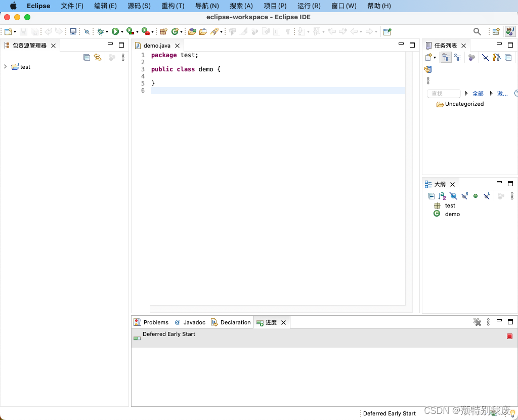Open the 运行 menu in the menu bar
The width and height of the screenshot is (518, 420).
pos(309,6)
